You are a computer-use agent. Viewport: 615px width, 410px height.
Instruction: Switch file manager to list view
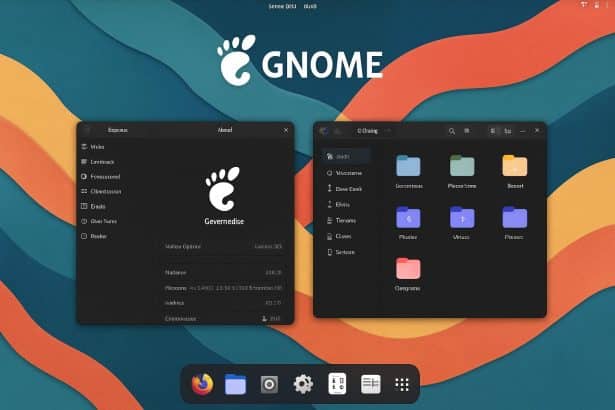point(508,130)
